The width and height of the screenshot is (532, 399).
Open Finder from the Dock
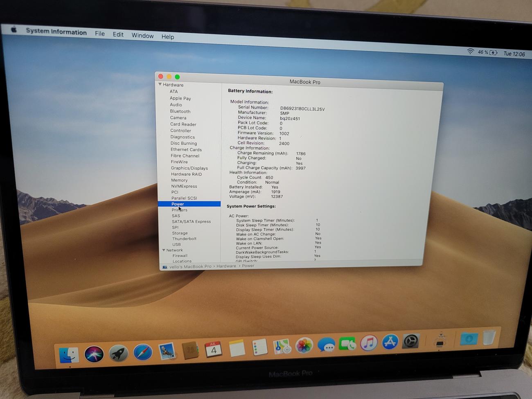tap(69, 355)
